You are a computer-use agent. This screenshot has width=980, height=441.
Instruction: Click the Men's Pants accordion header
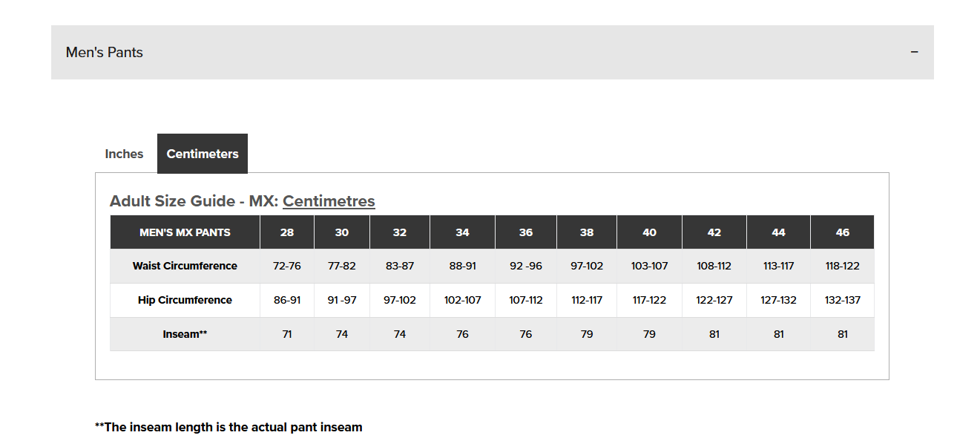[x=492, y=52]
